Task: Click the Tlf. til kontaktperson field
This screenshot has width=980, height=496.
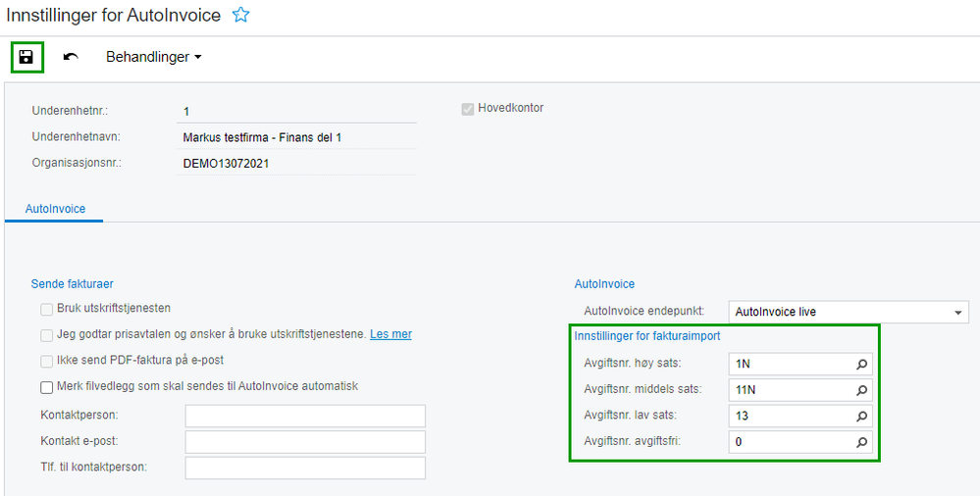Action: click(304, 468)
